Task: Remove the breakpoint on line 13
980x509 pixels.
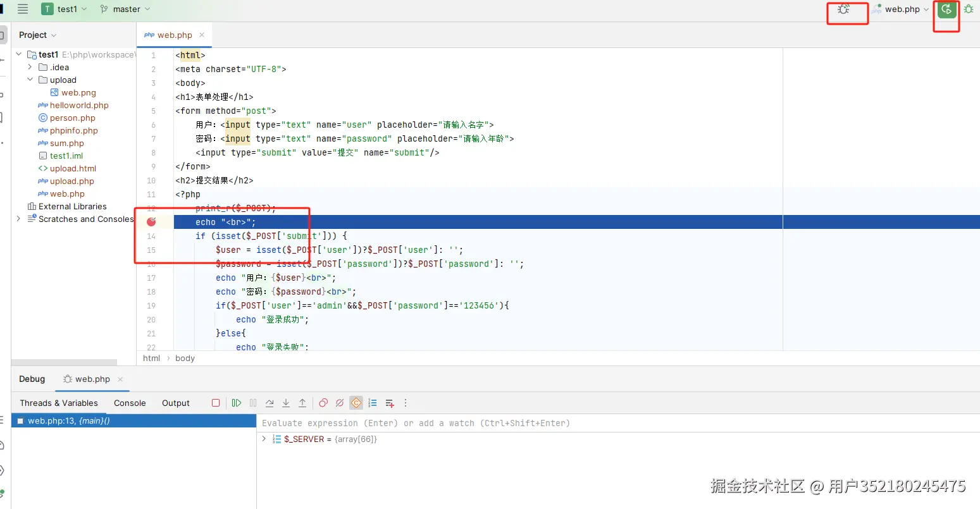Action: pos(151,222)
